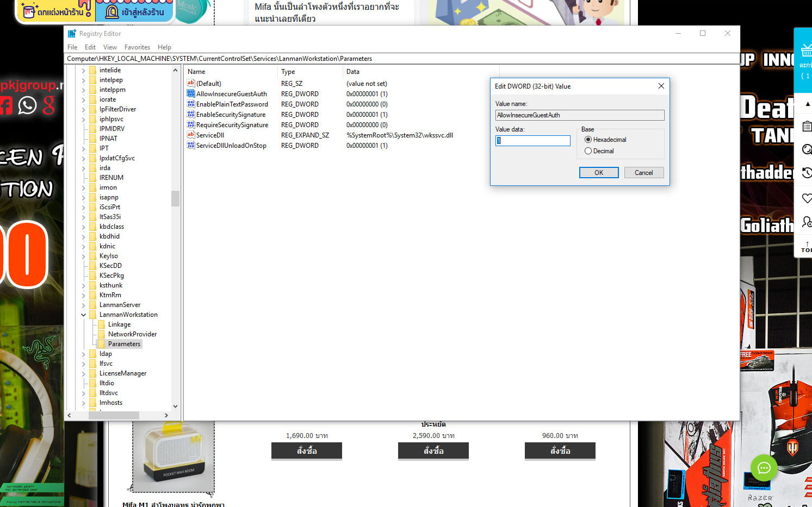The width and height of the screenshot is (812, 507).
Task: Select the KSecPkg key in tree
Action: pos(111,276)
